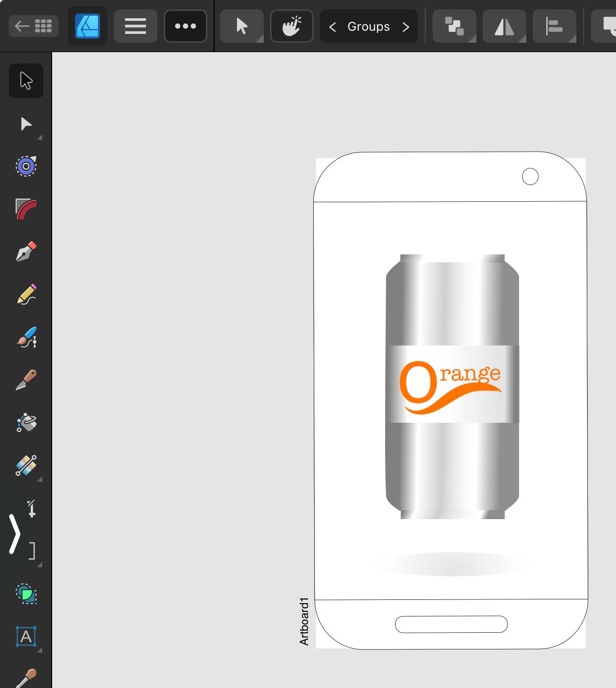Select the Shape Builder tool
The width and height of the screenshot is (616, 688).
[x=26, y=594]
